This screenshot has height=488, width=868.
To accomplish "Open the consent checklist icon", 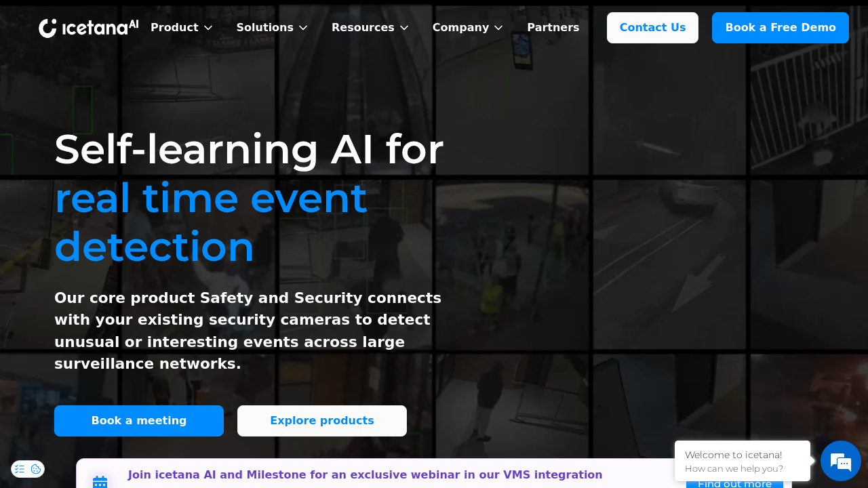I will tap(20, 469).
